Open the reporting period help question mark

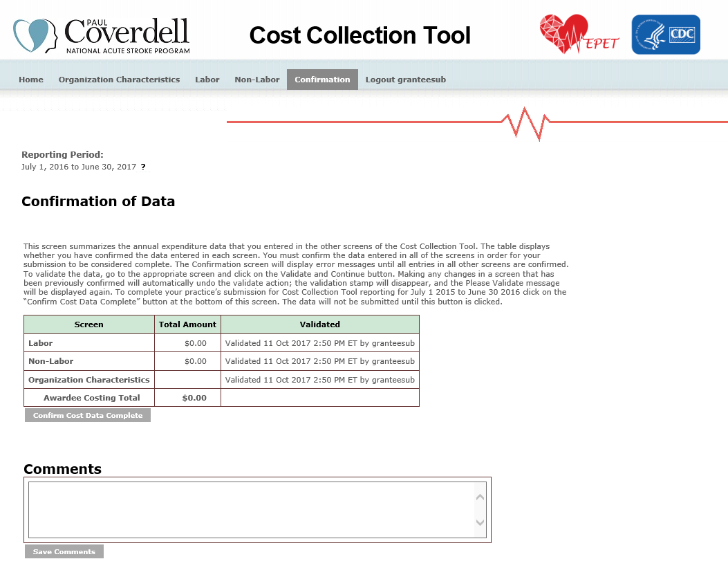pos(143,167)
